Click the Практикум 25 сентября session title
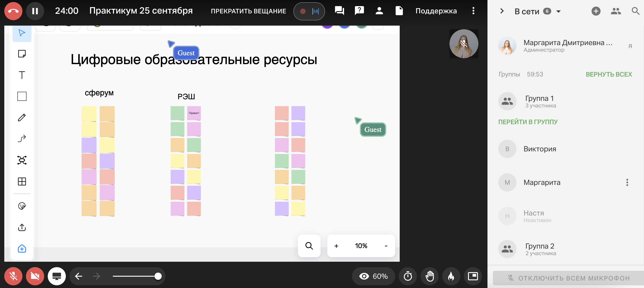The width and height of the screenshot is (644, 288). [141, 11]
